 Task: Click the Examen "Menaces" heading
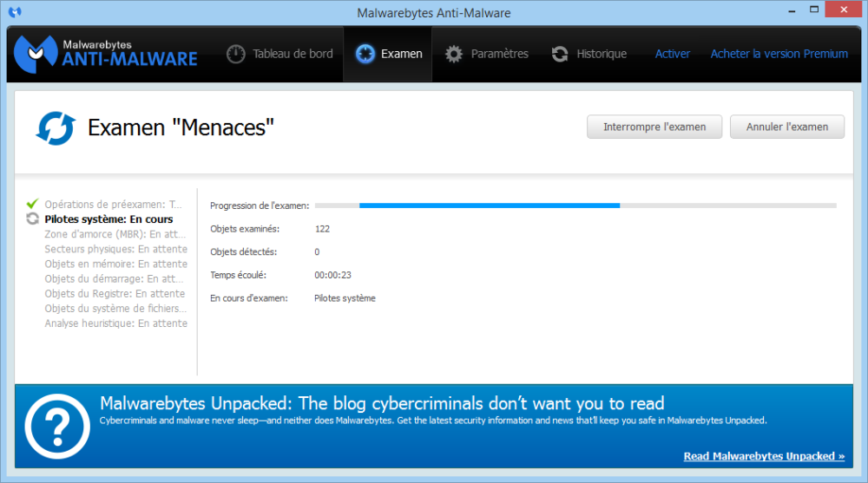click(x=181, y=127)
